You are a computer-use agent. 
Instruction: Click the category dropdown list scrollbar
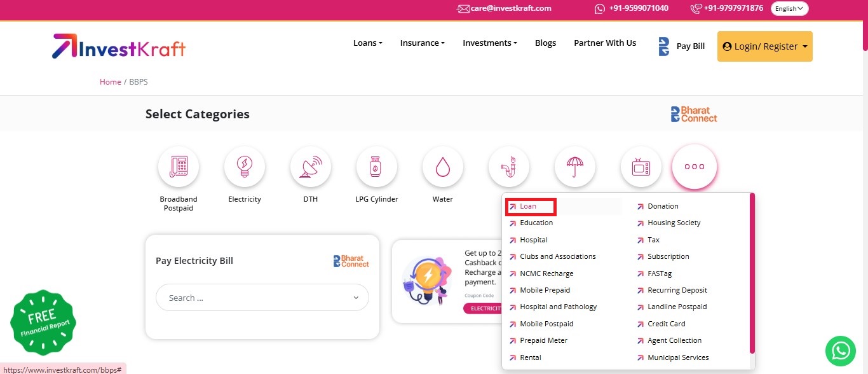coord(752,274)
